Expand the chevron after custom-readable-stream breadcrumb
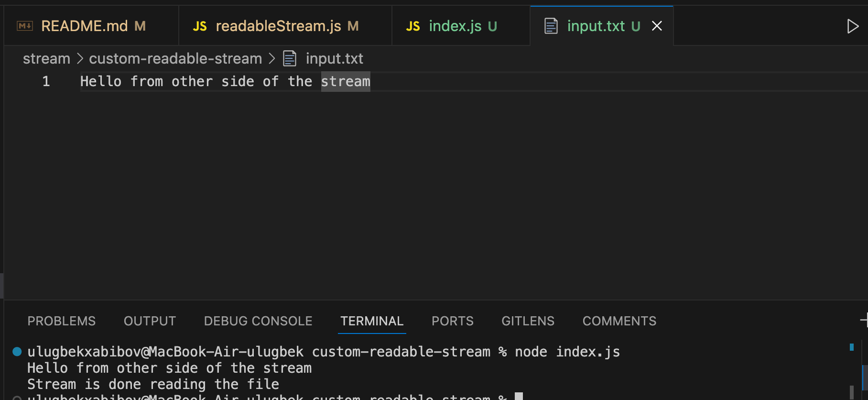The height and width of the screenshot is (400, 868). 272,58
